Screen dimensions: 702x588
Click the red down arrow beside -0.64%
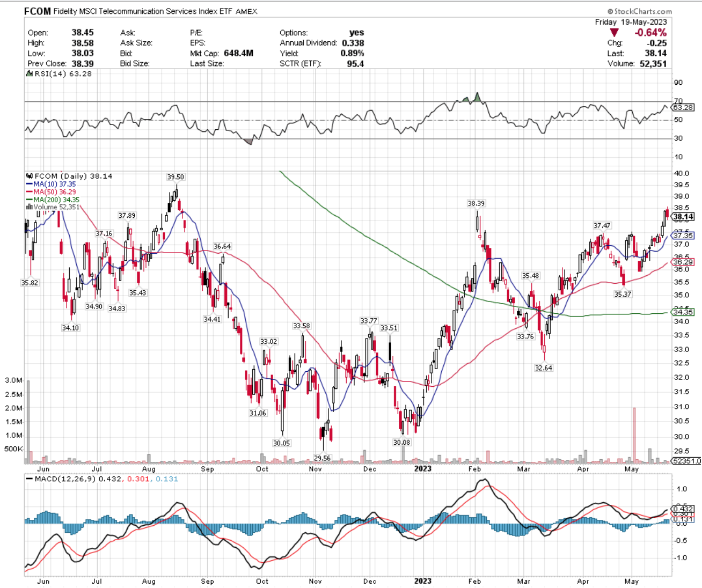(615, 33)
